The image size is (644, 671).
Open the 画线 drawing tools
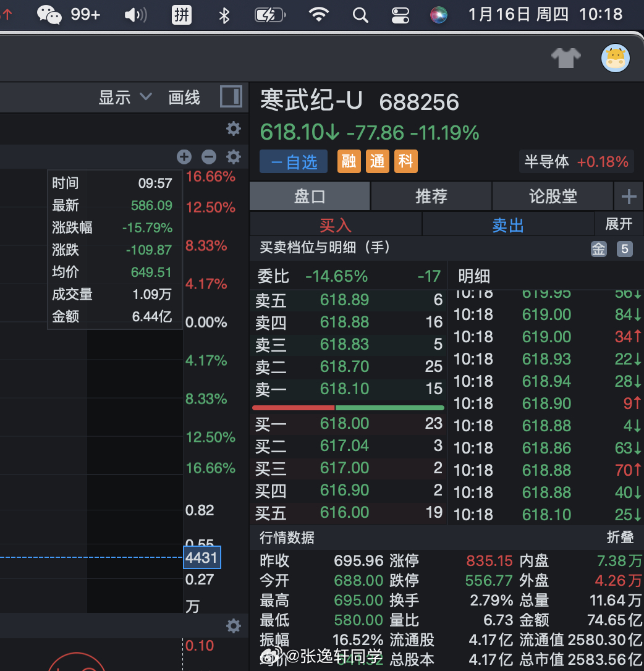184,98
